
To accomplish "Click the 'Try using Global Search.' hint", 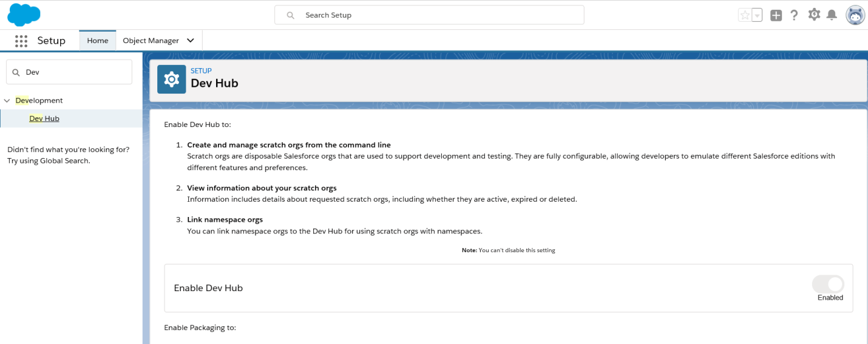I will (x=49, y=161).
